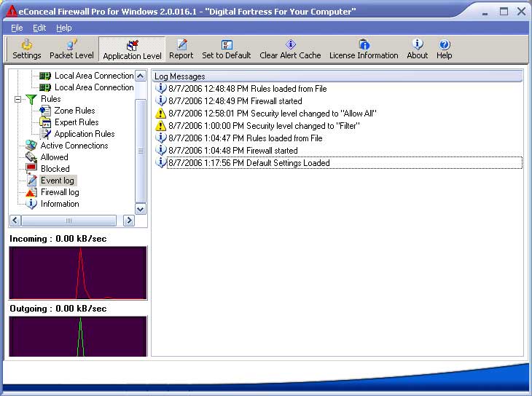Click tree scroll-right arrow button
Viewport: 532px width, 396px height.
[x=128, y=221]
